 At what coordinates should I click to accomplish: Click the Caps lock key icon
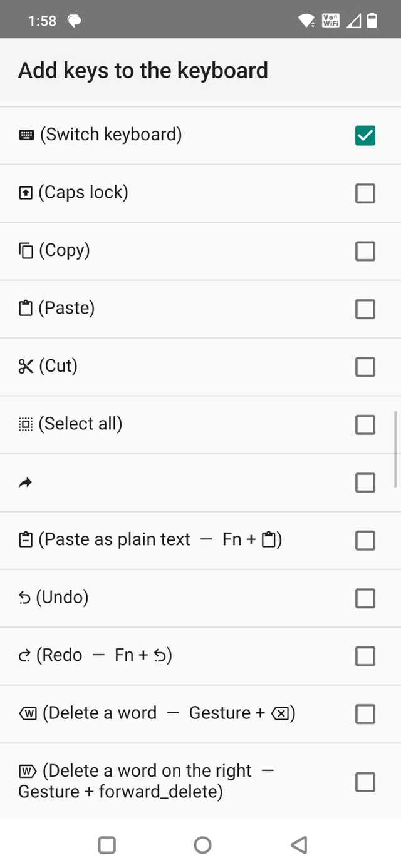pyautogui.click(x=25, y=193)
